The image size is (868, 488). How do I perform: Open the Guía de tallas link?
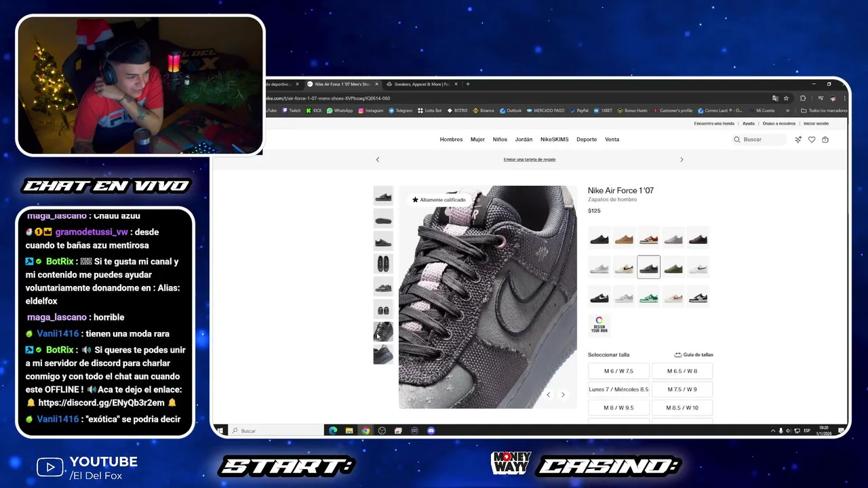694,354
